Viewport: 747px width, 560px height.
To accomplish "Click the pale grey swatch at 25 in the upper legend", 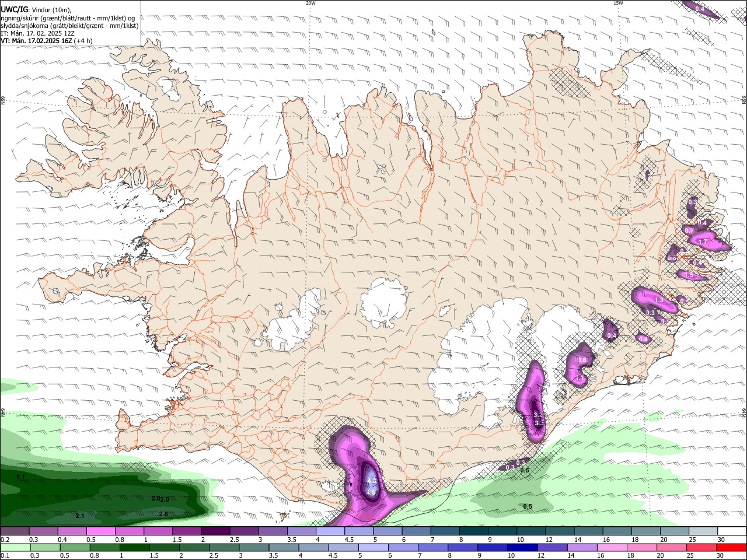I will pyautogui.click(x=703, y=531).
